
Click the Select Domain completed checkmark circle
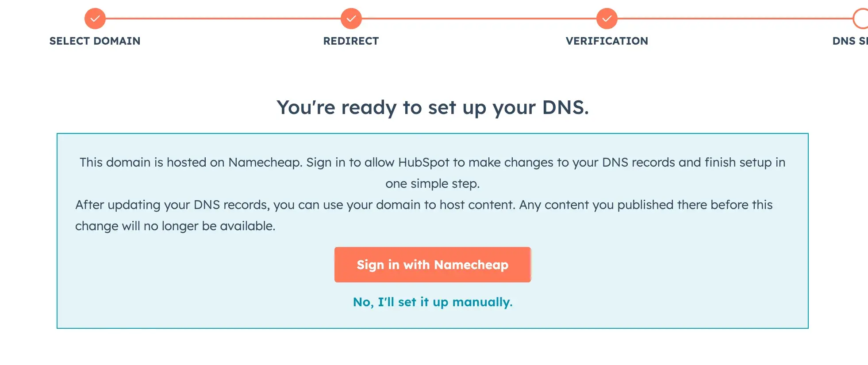95,19
